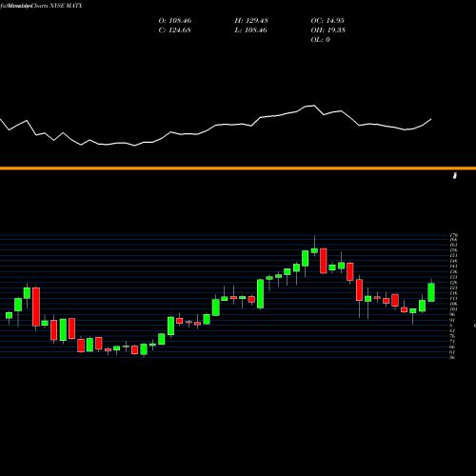Click the 'OH: 19.38' value
The width and height of the screenshot is (476, 476).
click(x=328, y=30)
